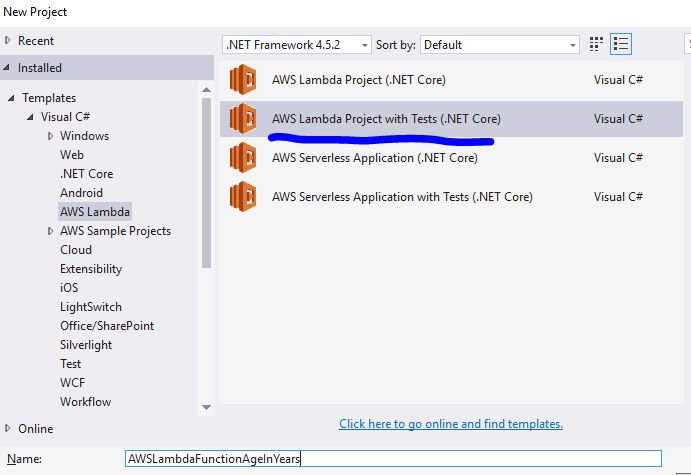Choose AWS Lambda Project (.NET Core) template name

[359, 80]
